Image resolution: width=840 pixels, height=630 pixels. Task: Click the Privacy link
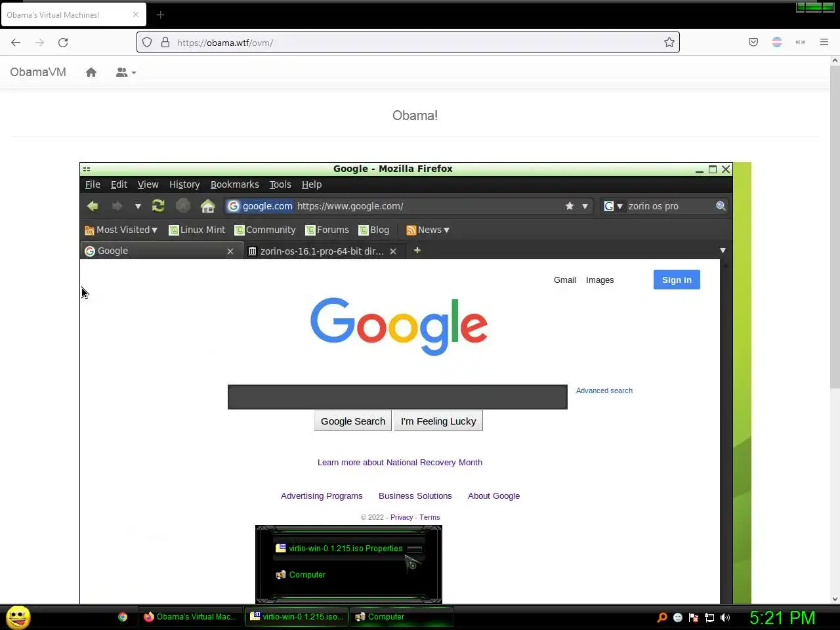(x=402, y=517)
